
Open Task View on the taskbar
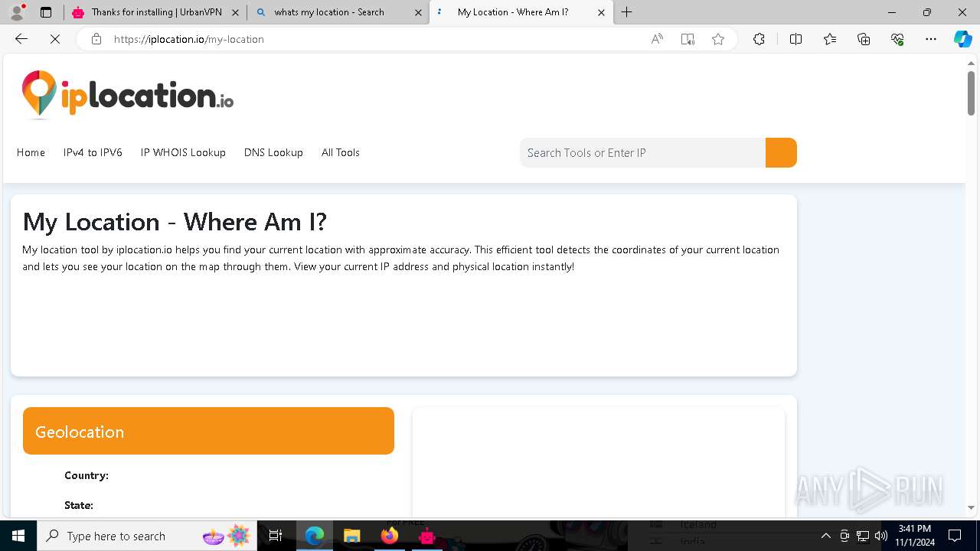pos(276,536)
